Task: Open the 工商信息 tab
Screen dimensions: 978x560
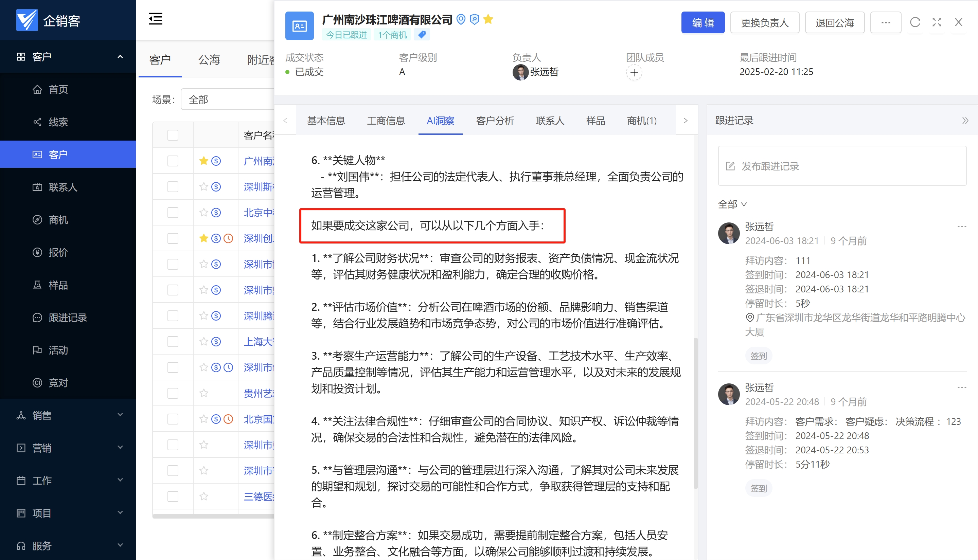Action: tap(386, 121)
